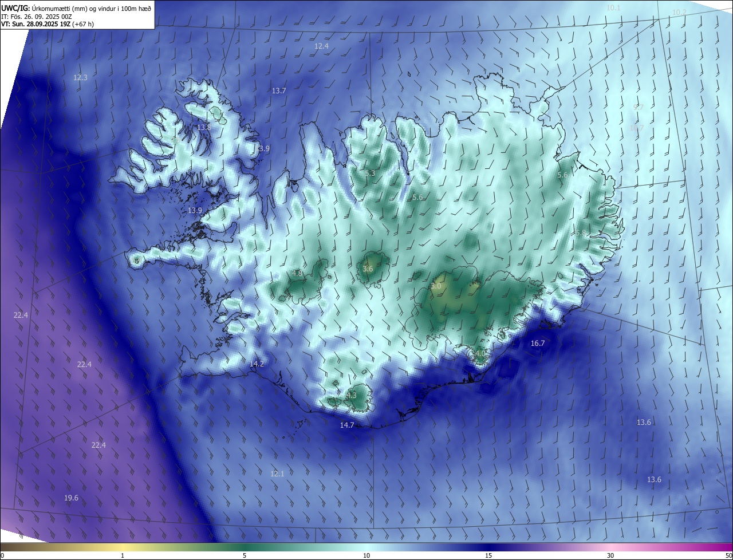Viewport: 733px width, 560px height.
Task: Click the 4.3 value label
Action: point(352,395)
